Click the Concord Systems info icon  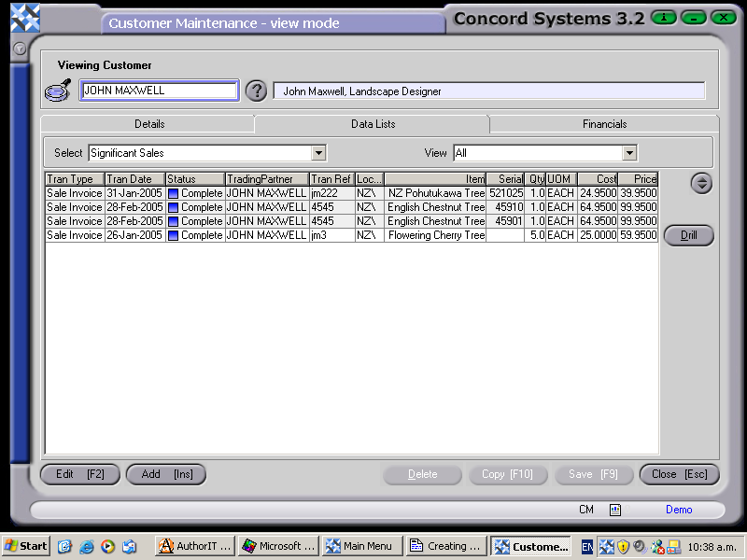pyautogui.click(x=664, y=18)
